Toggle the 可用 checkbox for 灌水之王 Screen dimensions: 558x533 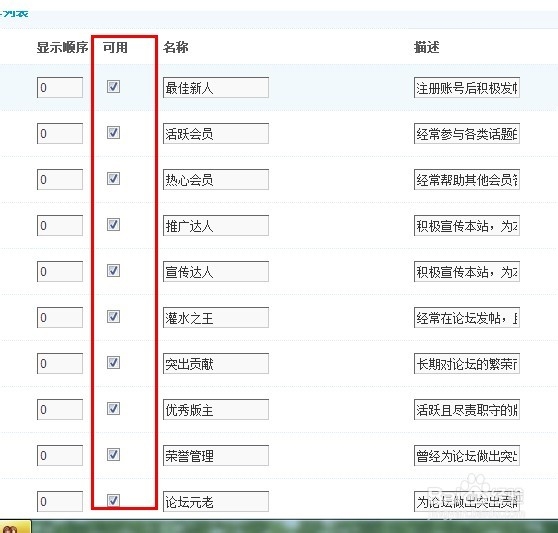click(113, 316)
